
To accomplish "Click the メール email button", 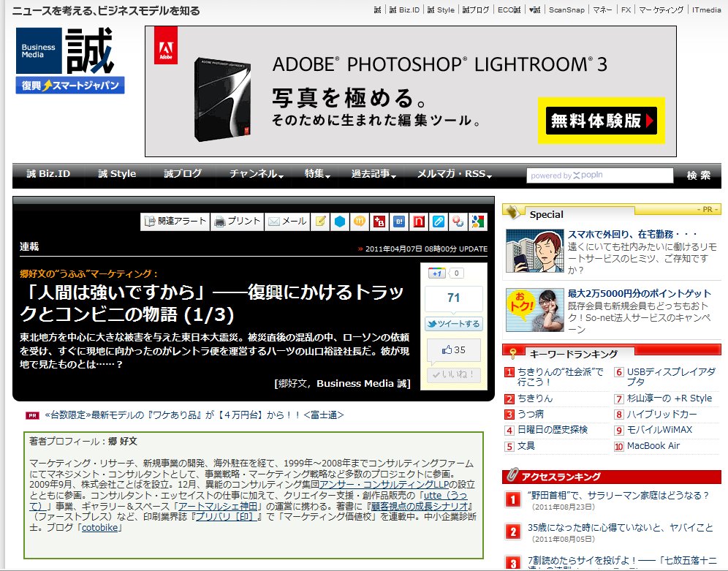I will click(x=288, y=222).
